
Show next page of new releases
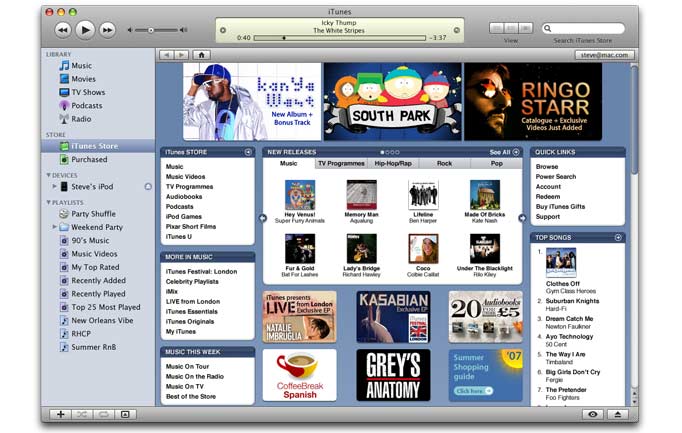[522, 218]
